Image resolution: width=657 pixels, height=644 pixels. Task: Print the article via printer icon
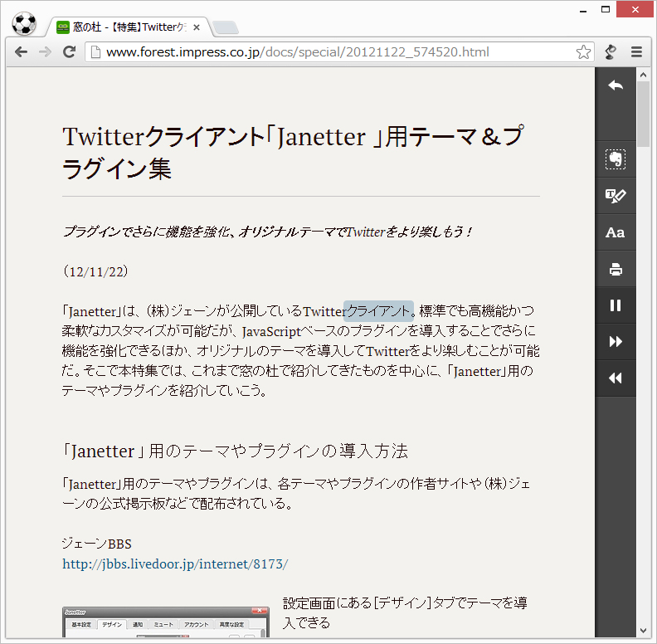point(615,269)
